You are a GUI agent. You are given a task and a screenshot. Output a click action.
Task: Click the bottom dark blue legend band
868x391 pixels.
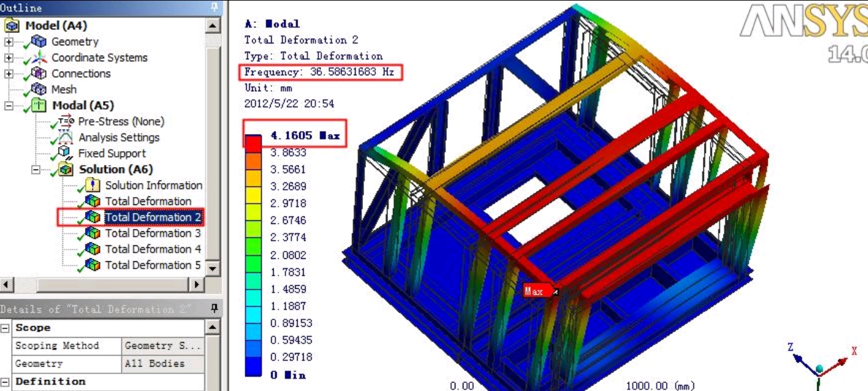[x=254, y=367]
